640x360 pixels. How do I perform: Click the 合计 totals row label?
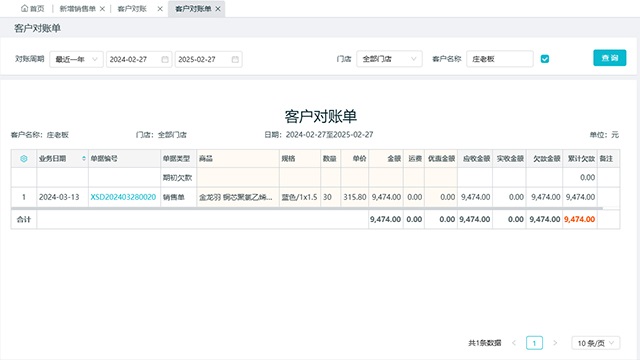(24, 219)
